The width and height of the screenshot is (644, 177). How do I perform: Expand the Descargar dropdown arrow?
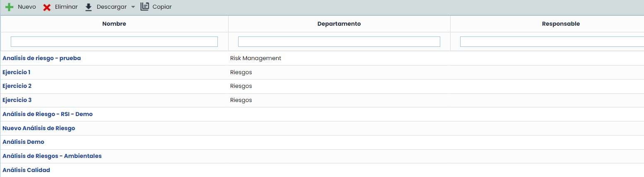tap(133, 7)
